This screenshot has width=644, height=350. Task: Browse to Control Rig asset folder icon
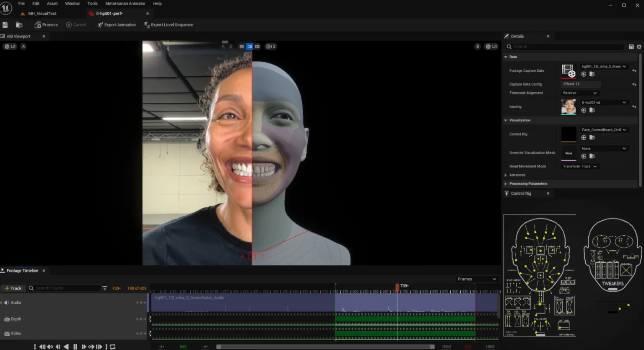click(x=592, y=138)
